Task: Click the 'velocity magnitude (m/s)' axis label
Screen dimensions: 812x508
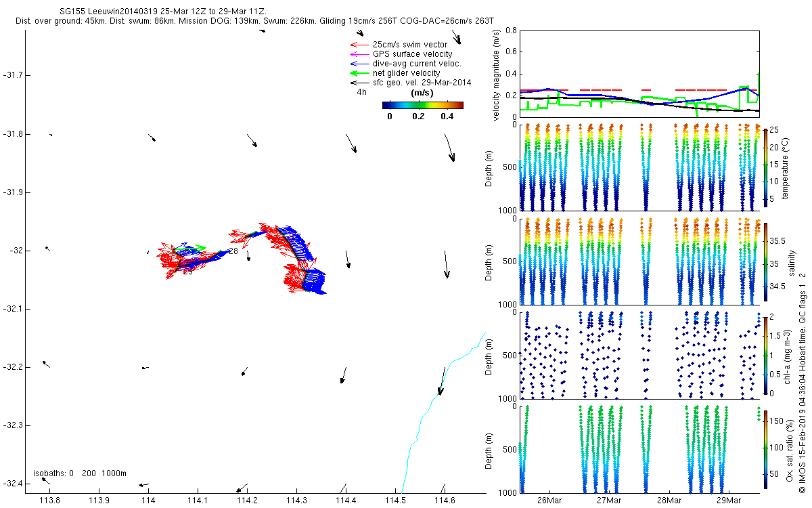Action: [497, 75]
